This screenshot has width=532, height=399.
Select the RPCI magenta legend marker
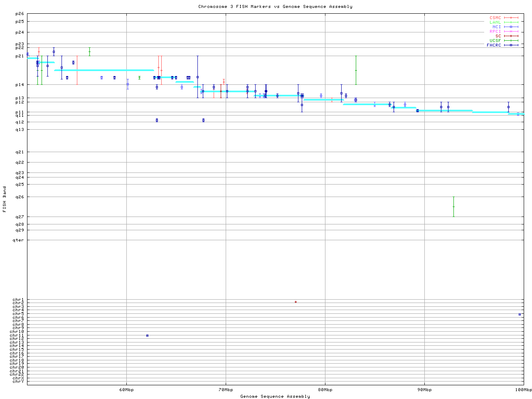tap(511, 32)
